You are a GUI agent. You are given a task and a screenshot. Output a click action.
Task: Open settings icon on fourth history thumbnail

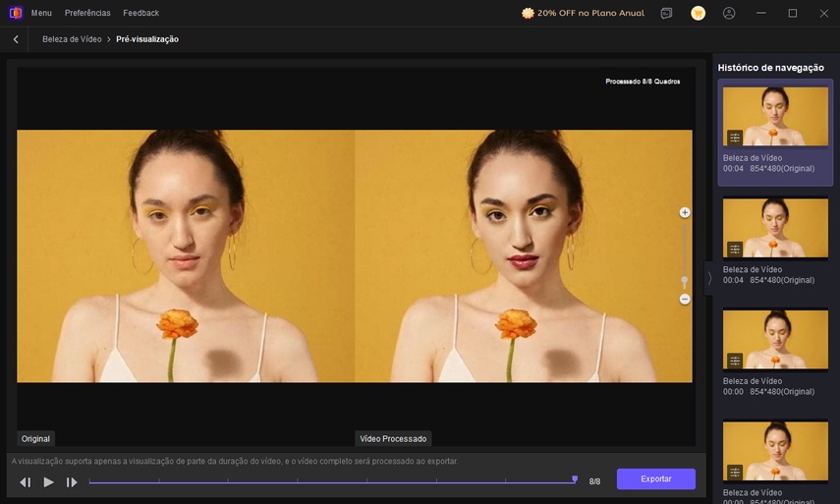[x=735, y=472]
